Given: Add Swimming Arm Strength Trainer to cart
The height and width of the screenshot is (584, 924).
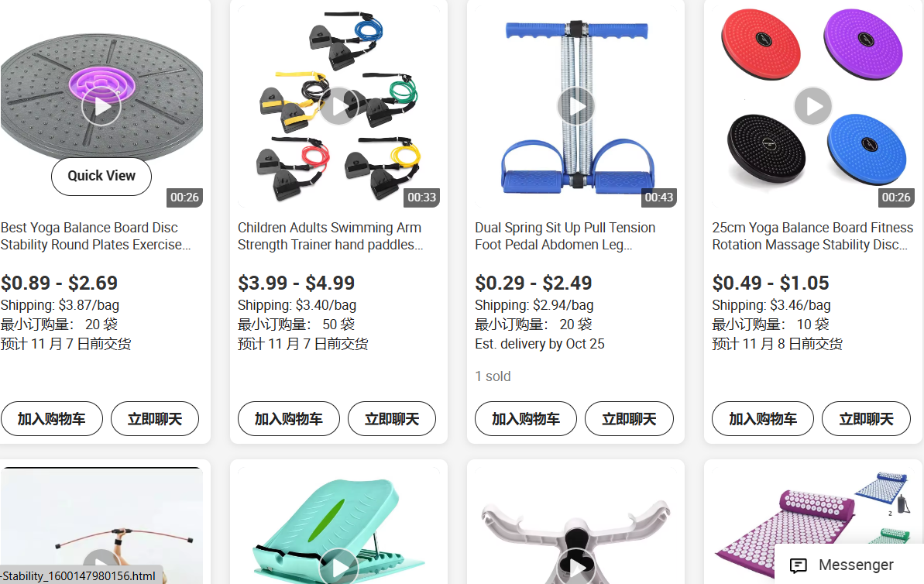Looking at the screenshot, I should pos(289,419).
